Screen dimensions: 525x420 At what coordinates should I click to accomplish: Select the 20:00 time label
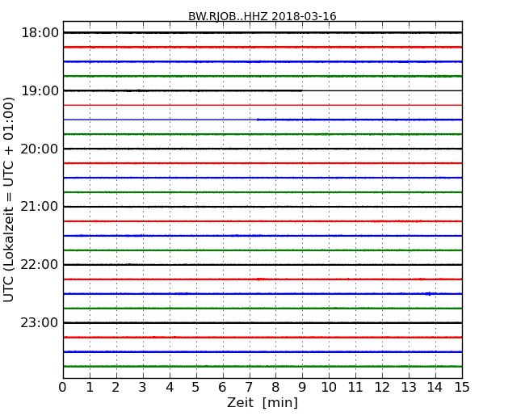point(40,149)
